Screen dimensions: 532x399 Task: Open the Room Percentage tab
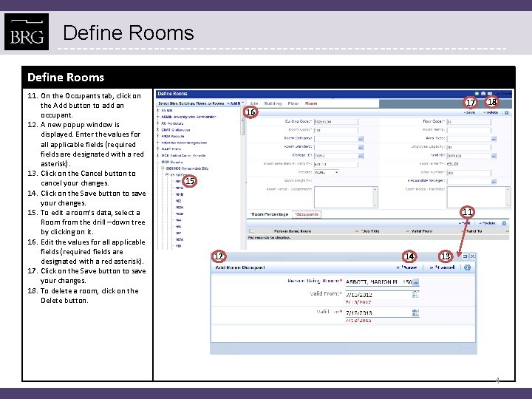pos(269,214)
